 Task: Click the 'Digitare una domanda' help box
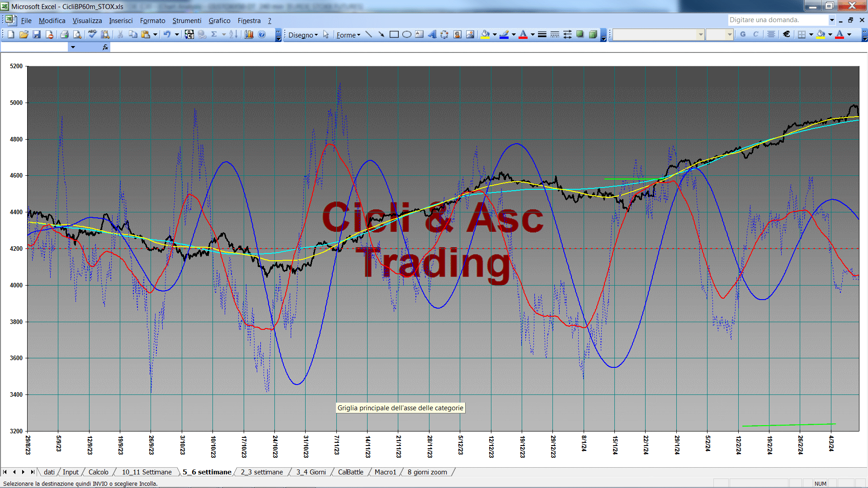(778, 20)
